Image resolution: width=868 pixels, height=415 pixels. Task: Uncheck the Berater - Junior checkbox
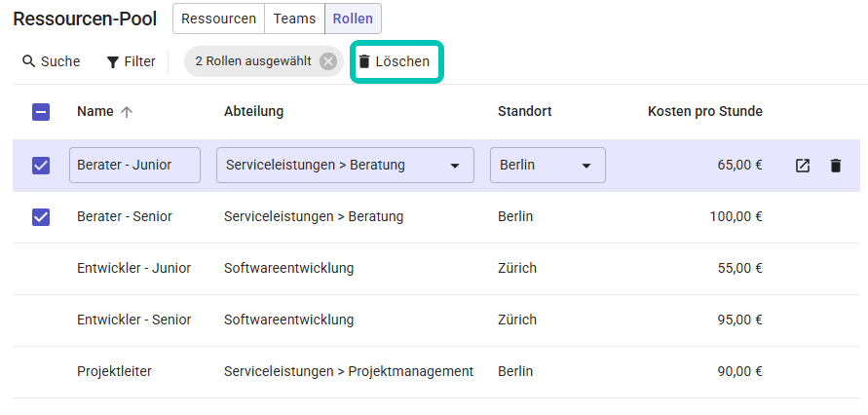pyautogui.click(x=41, y=166)
